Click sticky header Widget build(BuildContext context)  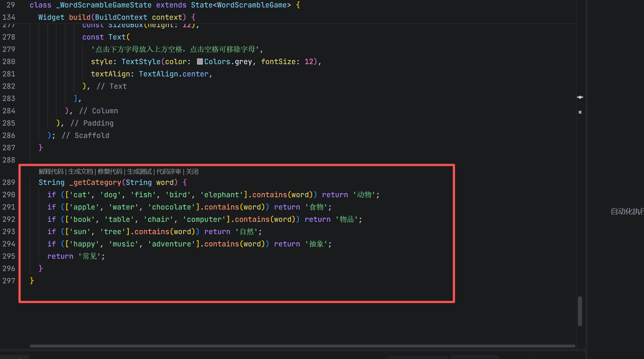(117, 17)
